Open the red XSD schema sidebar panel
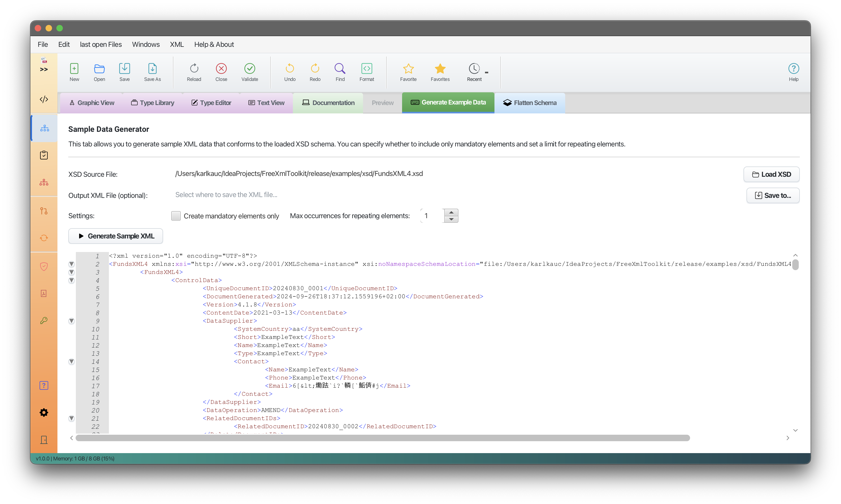The height and width of the screenshot is (504, 841). click(x=44, y=182)
